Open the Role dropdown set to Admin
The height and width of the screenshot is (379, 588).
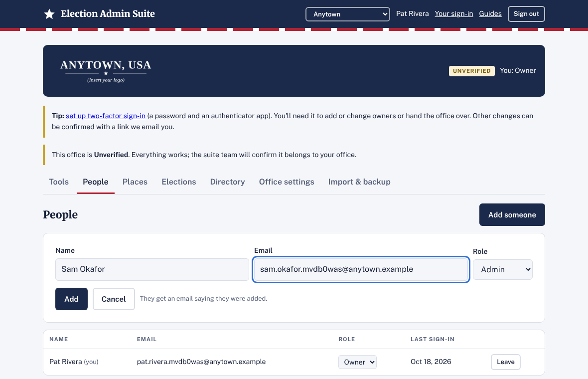point(502,269)
